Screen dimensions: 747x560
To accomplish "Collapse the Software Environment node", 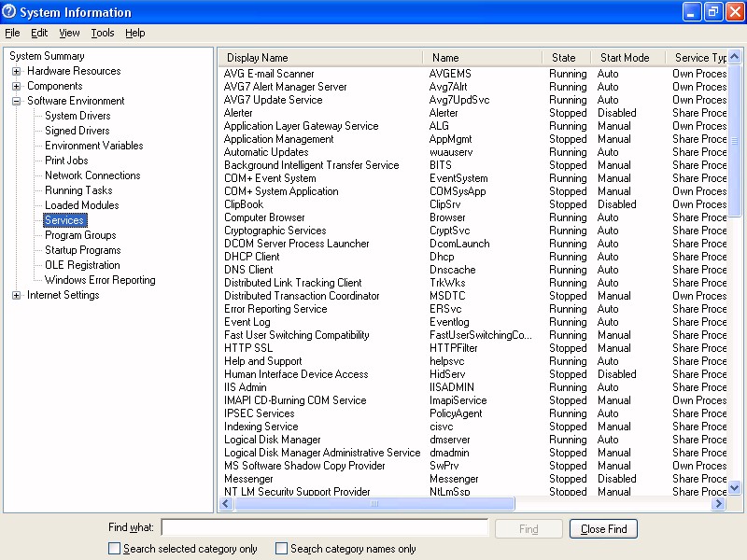I will coord(17,101).
